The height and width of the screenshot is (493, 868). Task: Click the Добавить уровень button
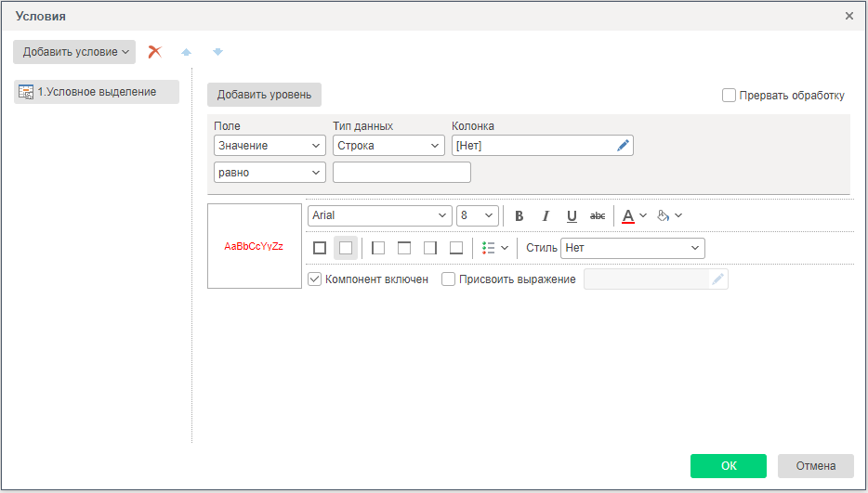tap(264, 95)
